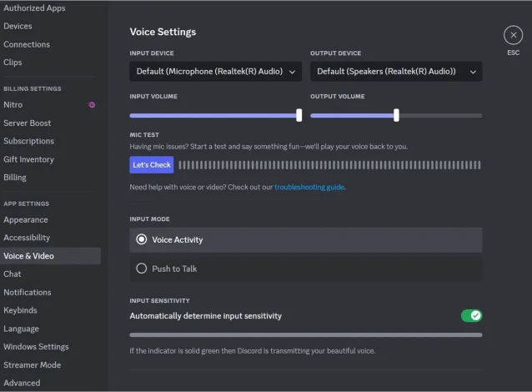Image resolution: width=532 pixels, height=392 pixels.
Task: Open the Input Device dropdown
Action: tap(216, 72)
